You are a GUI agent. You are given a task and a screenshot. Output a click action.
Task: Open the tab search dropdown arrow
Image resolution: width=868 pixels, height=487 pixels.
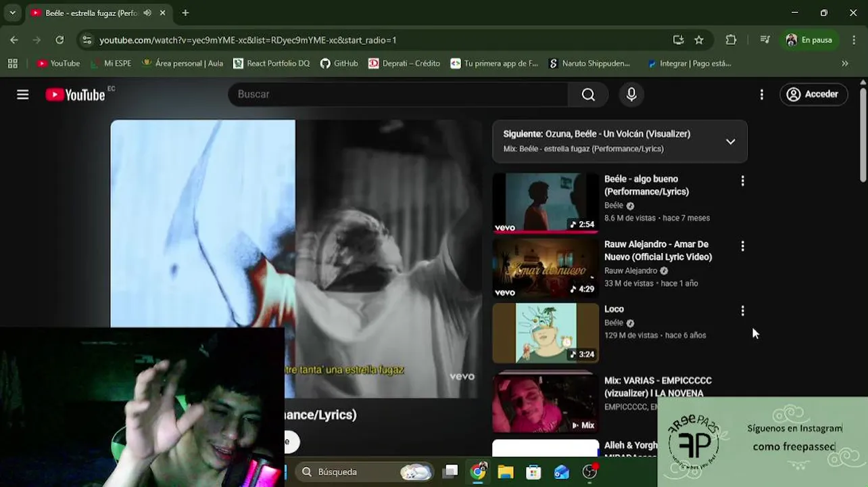click(12, 13)
